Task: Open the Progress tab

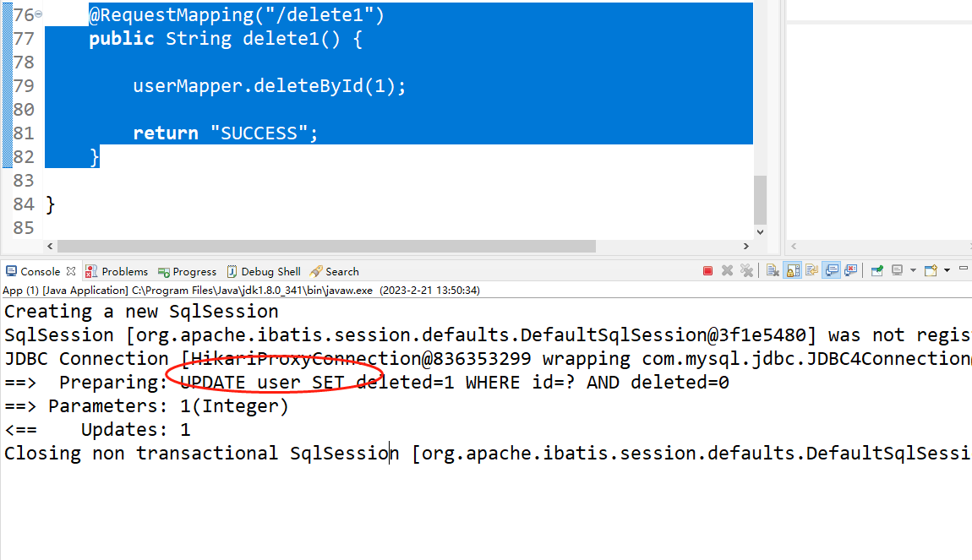Action: [187, 271]
